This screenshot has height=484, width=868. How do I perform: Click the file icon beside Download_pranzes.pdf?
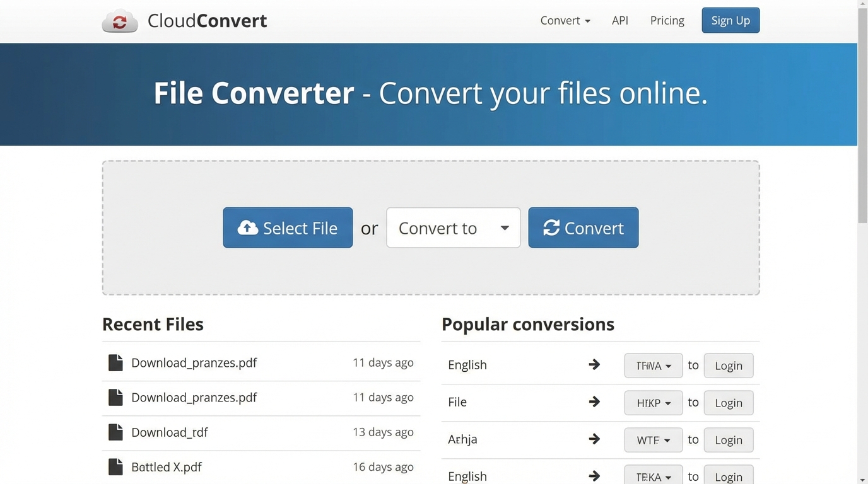(x=115, y=362)
